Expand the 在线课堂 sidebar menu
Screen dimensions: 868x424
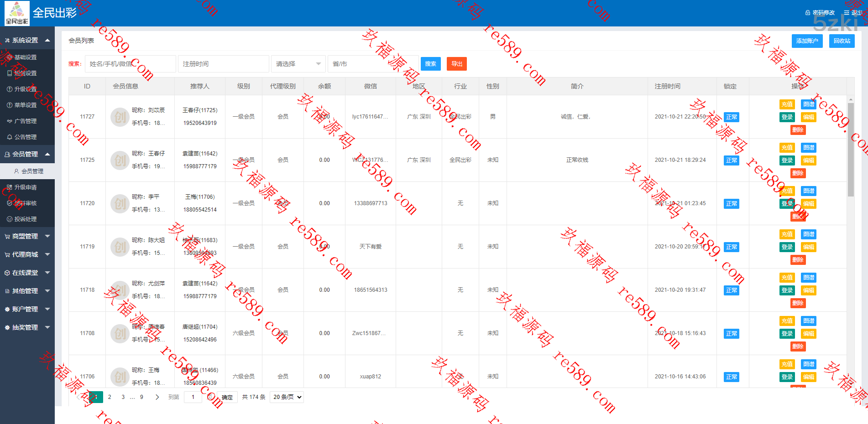click(27, 273)
